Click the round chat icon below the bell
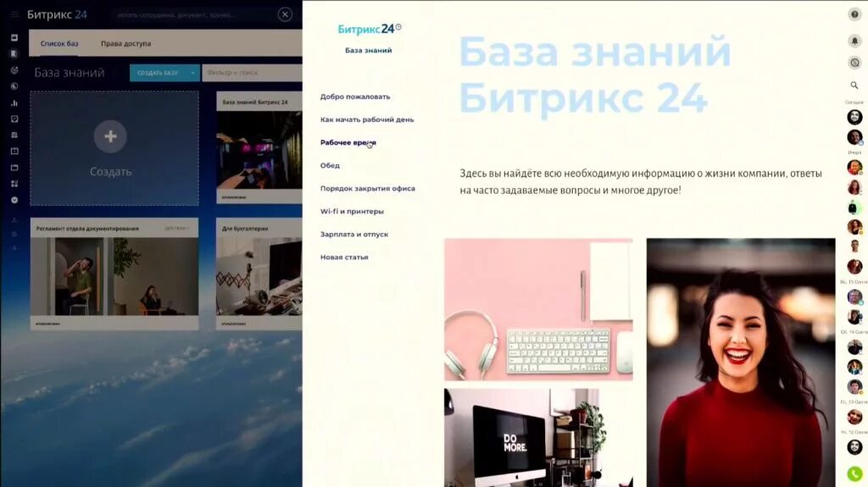The width and height of the screenshot is (868, 487). 854,63
